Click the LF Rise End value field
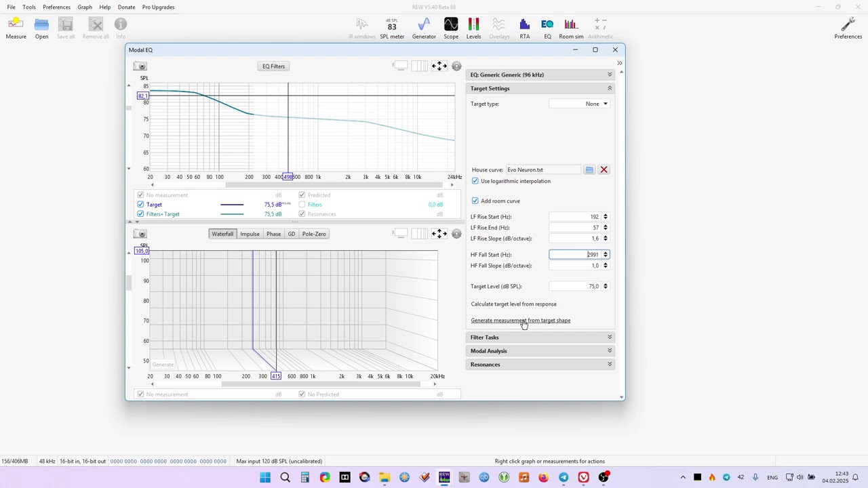The height and width of the screenshot is (488, 868). coord(575,228)
